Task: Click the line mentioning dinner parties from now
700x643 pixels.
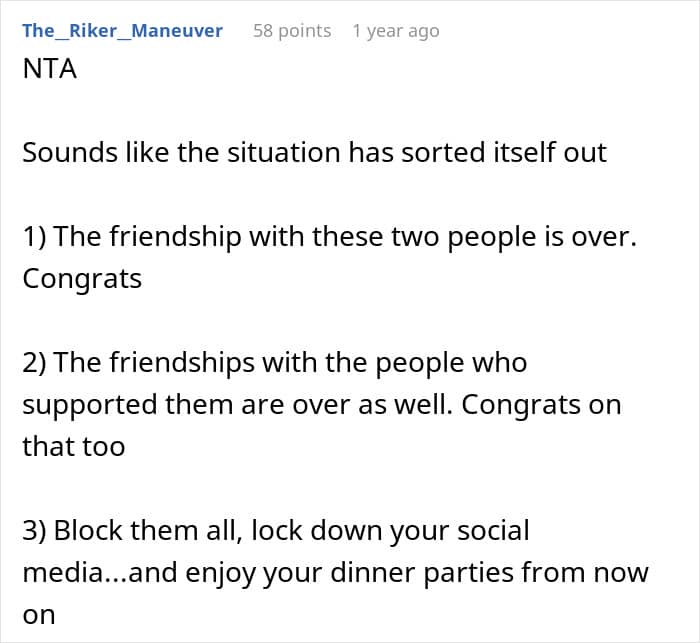Action: tap(335, 573)
